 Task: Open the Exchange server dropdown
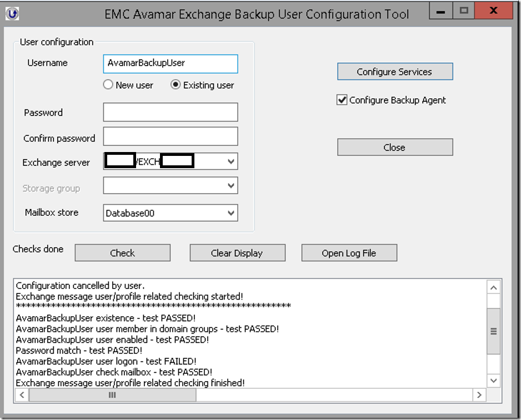pyautogui.click(x=231, y=161)
